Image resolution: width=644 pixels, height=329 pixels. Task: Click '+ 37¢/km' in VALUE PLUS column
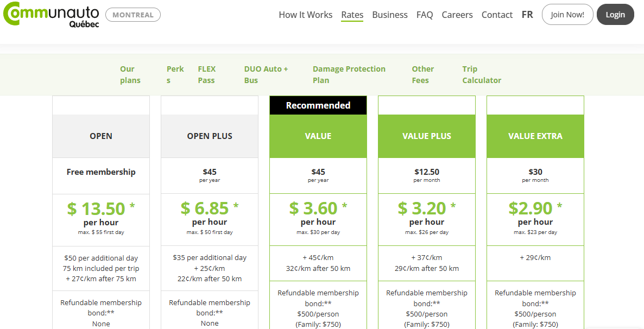click(x=427, y=258)
